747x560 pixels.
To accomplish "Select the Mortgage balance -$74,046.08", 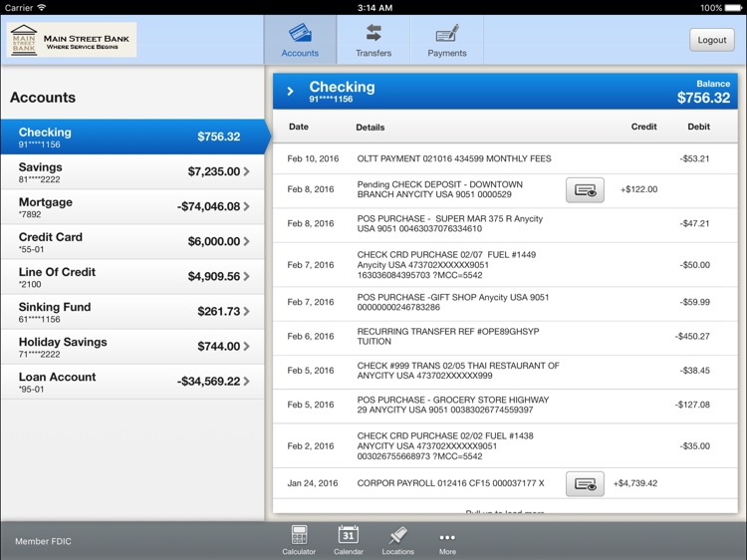I will coord(209,206).
